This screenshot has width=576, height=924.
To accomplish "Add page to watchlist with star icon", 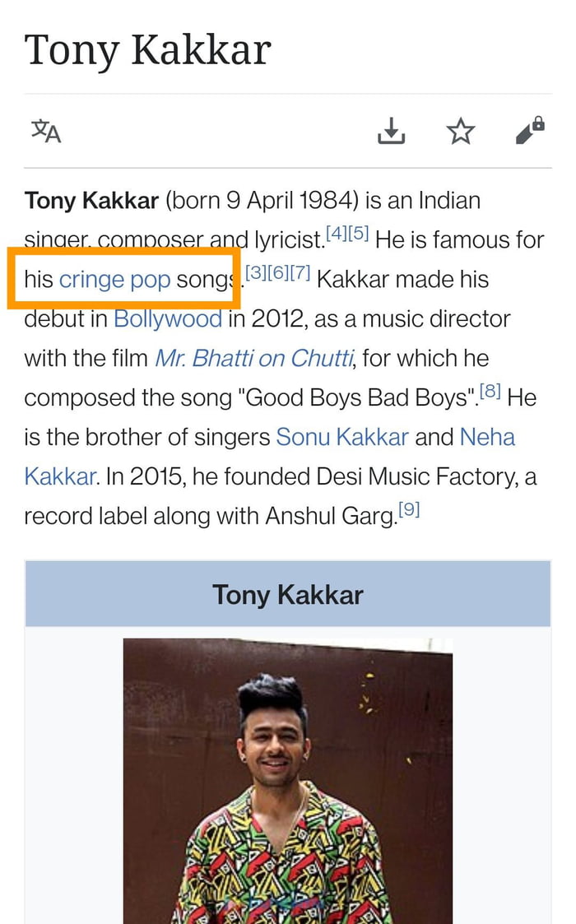I will click(461, 131).
